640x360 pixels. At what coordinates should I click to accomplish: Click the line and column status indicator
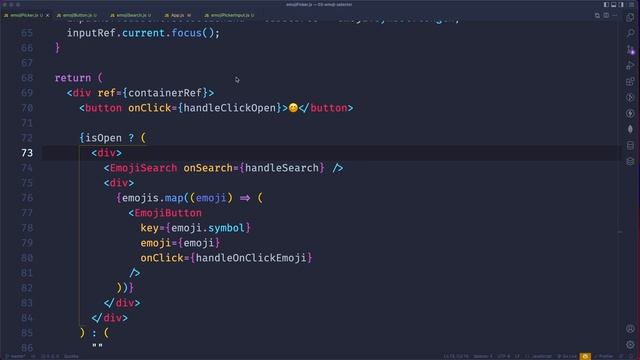[456, 356]
